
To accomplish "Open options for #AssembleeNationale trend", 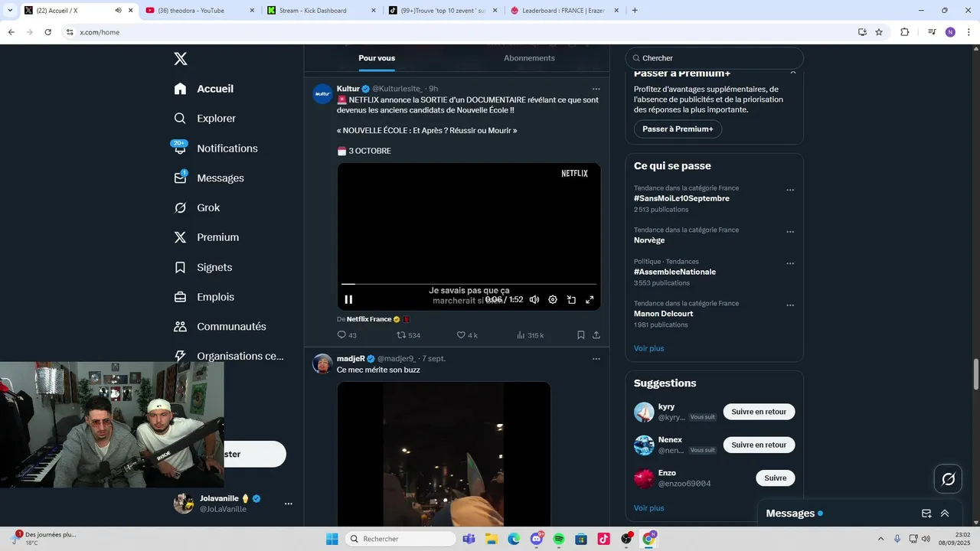I will pos(790,263).
